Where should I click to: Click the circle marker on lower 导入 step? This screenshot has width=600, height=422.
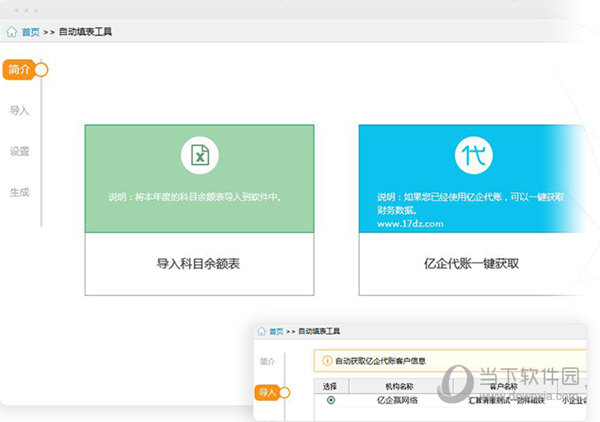(284, 393)
